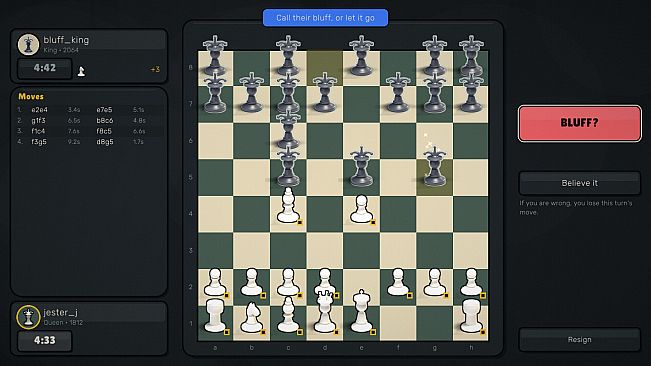
Task: Select the black piece on f7
Action: (398, 94)
